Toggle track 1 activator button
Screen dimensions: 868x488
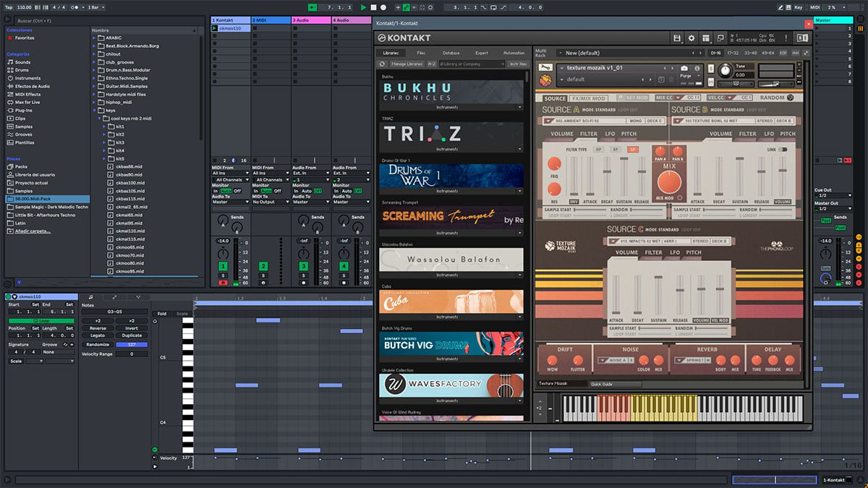coord(224,267)
